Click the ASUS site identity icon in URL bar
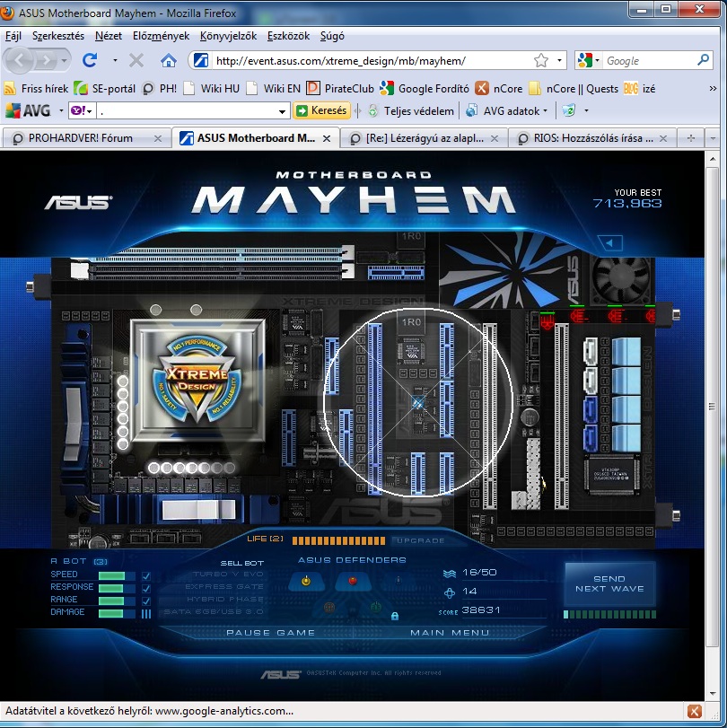727x728 pixels. [200, 60]
